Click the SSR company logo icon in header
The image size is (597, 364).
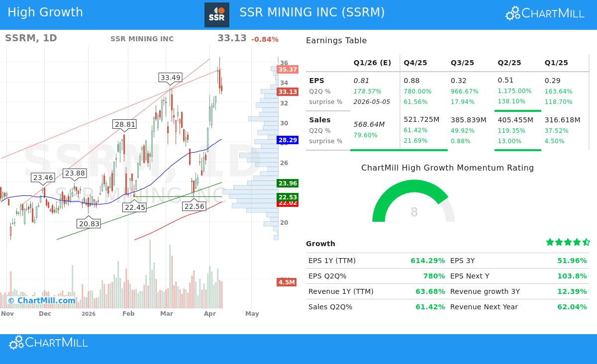(x=217, y=14)
